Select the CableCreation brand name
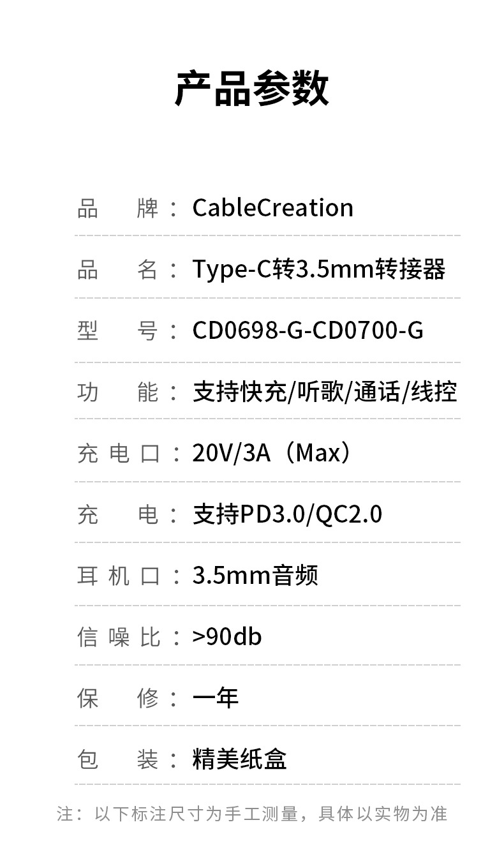Screen dimensions: 504x857 click(272, 208)
